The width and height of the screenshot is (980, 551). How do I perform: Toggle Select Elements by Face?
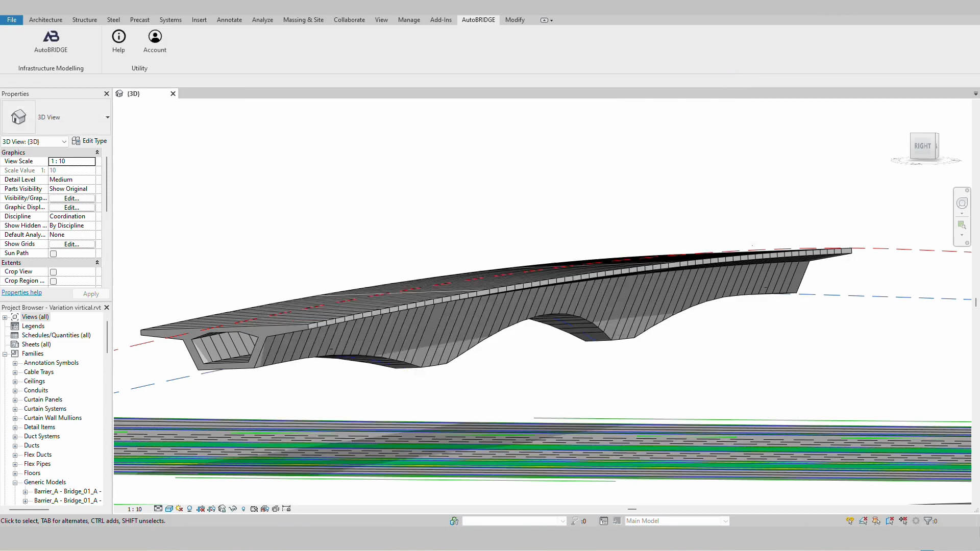pos(890,521)
